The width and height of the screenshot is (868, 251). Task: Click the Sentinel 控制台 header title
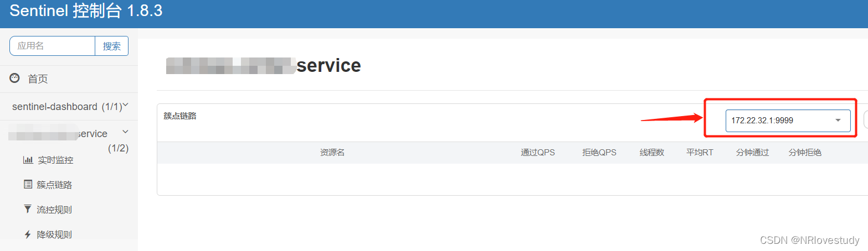point(86,11)
